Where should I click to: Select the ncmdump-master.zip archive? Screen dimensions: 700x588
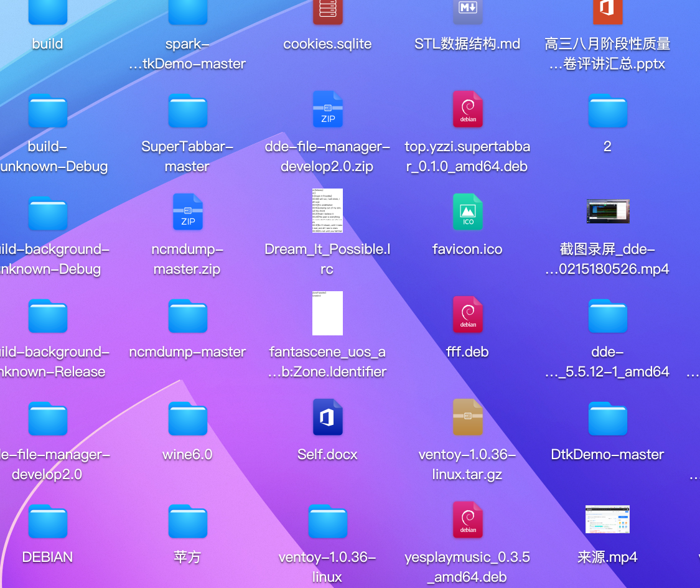[187, 212]
